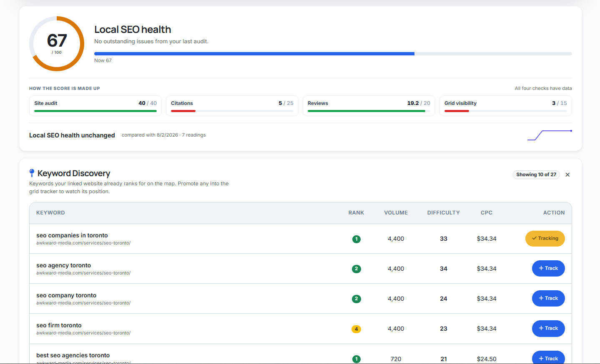Click difficulty value 33
This screenshot has height=364, width=600.
444,239
